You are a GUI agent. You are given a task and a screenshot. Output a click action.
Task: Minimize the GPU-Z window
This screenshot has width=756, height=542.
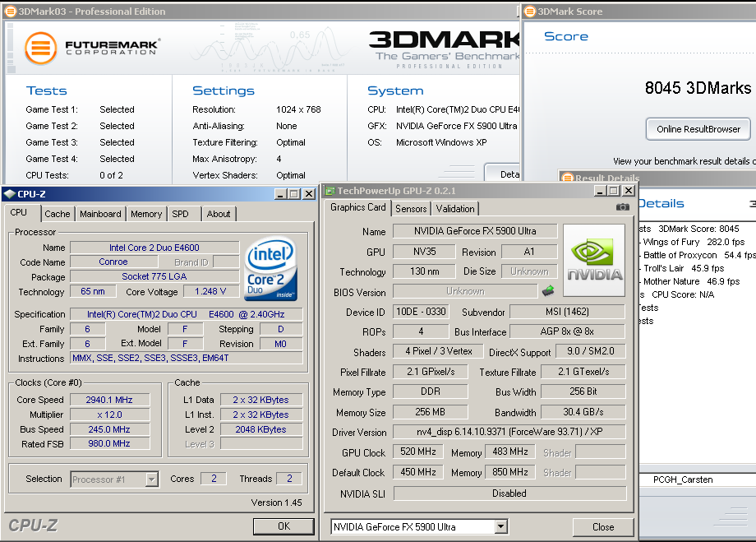(600, 191)
